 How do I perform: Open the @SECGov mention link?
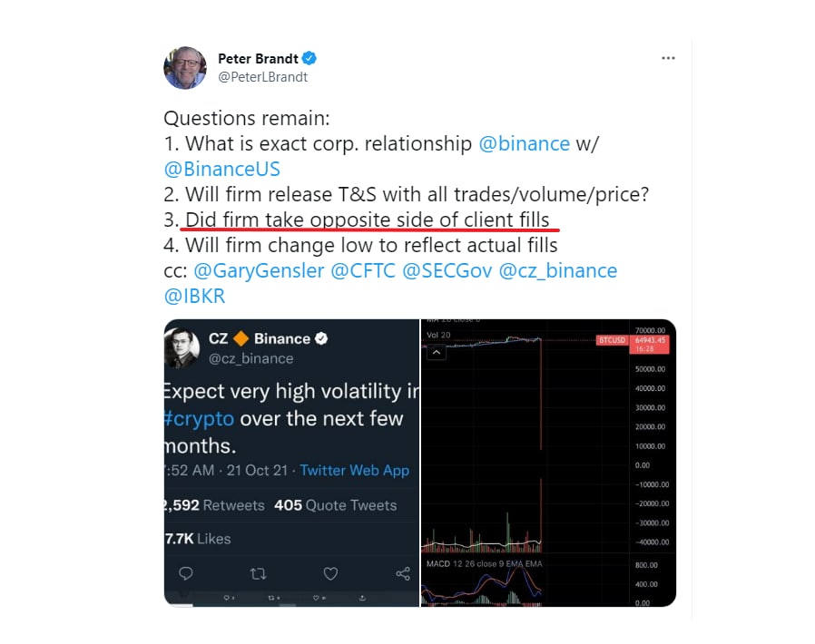point(447,271)
